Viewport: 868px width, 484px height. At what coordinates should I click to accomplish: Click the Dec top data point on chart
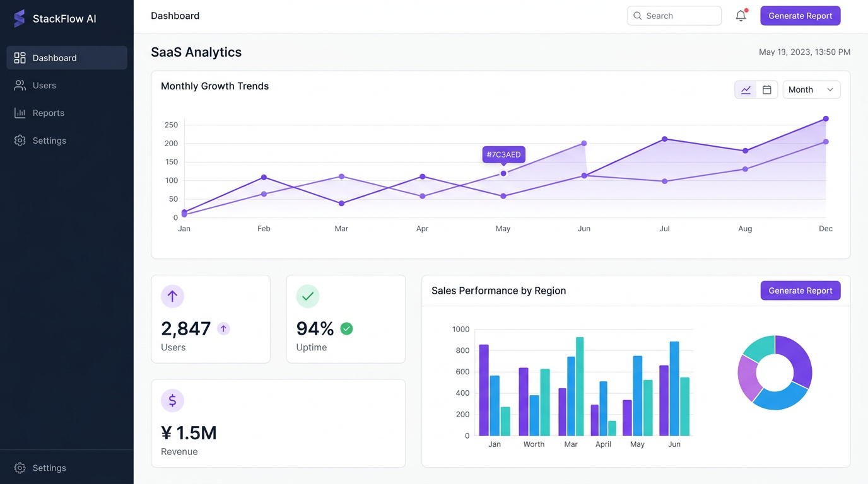pyautogui.click(x=826, y=118)
